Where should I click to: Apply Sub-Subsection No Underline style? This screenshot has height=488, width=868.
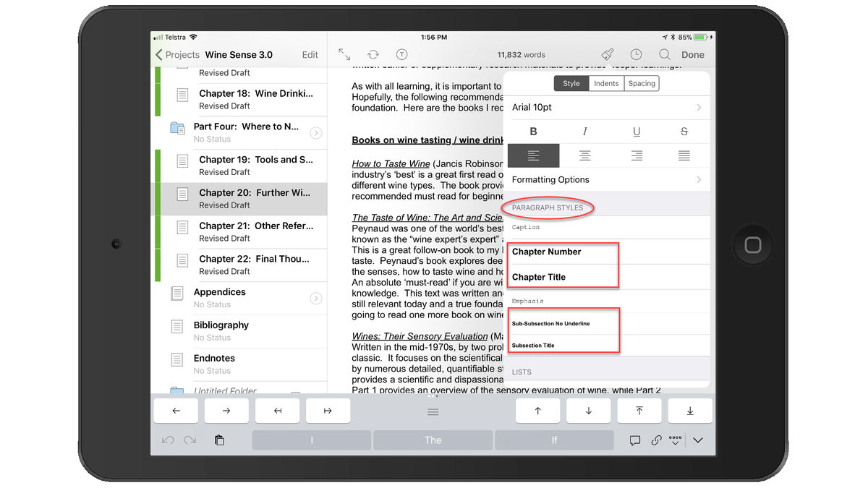point(607,323)
